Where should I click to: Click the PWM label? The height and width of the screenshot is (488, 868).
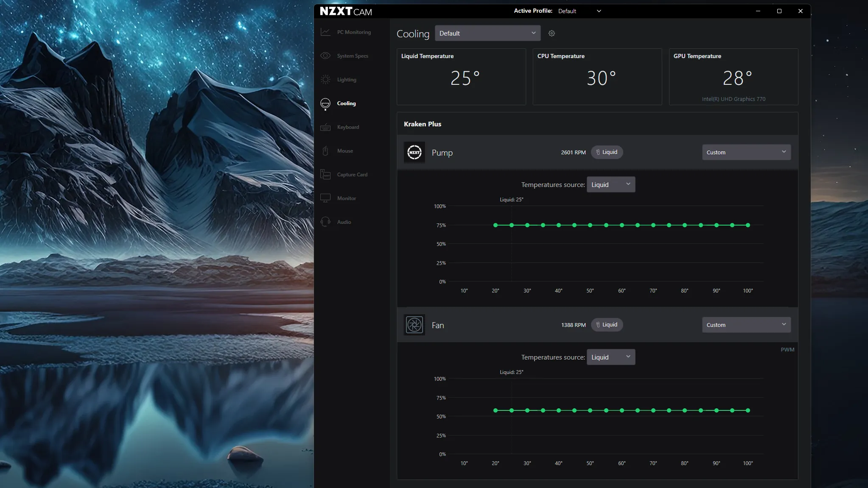coord(787,350)
